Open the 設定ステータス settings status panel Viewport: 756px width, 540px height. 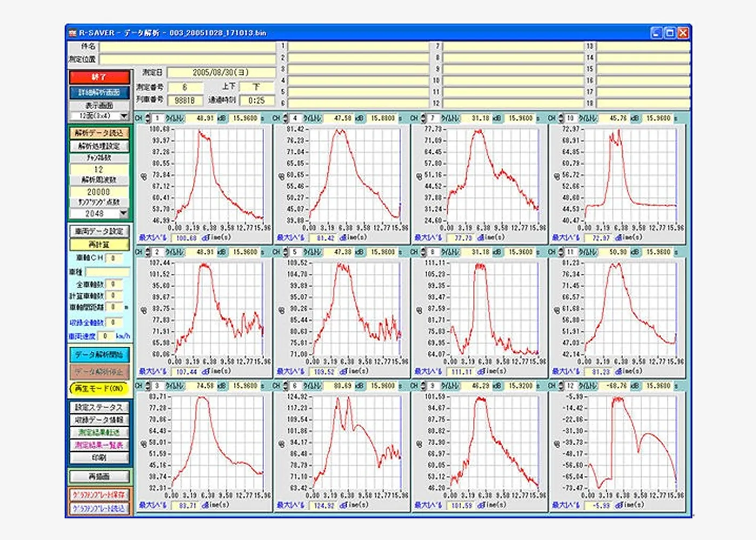tap(99, 407)
